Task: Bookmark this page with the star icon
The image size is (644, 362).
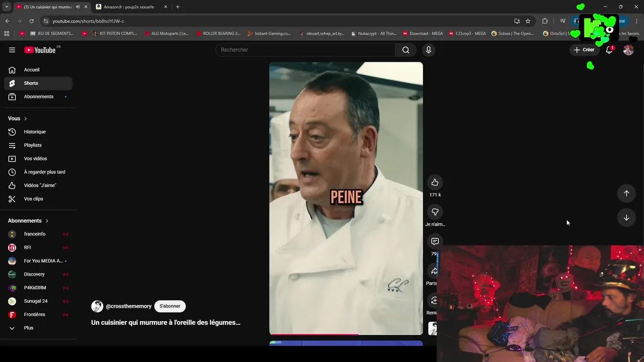Action: 528,21
